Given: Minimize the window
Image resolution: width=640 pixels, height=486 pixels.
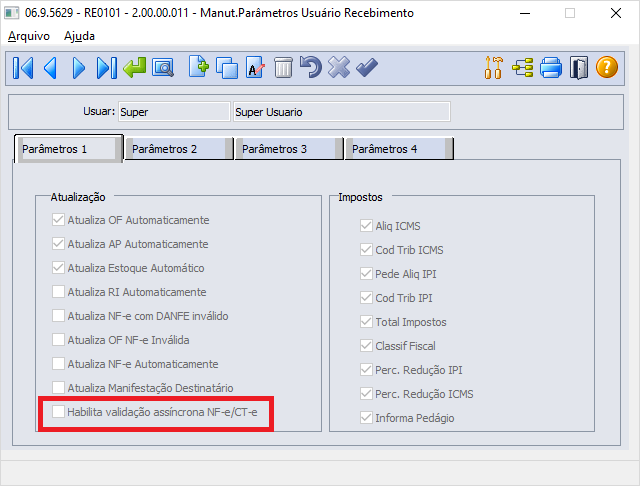Looking at the screenshot, I should (525, 13).
